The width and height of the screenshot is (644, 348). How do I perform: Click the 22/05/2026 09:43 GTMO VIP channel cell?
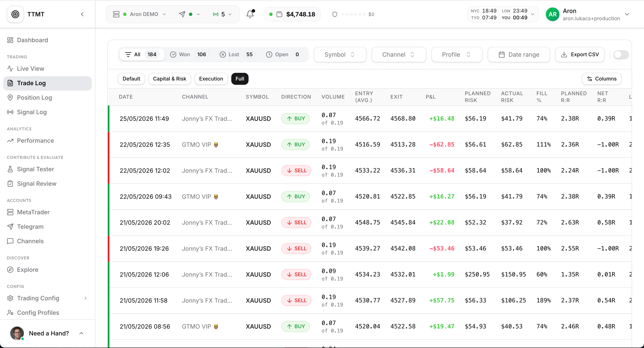click(200, 197)
